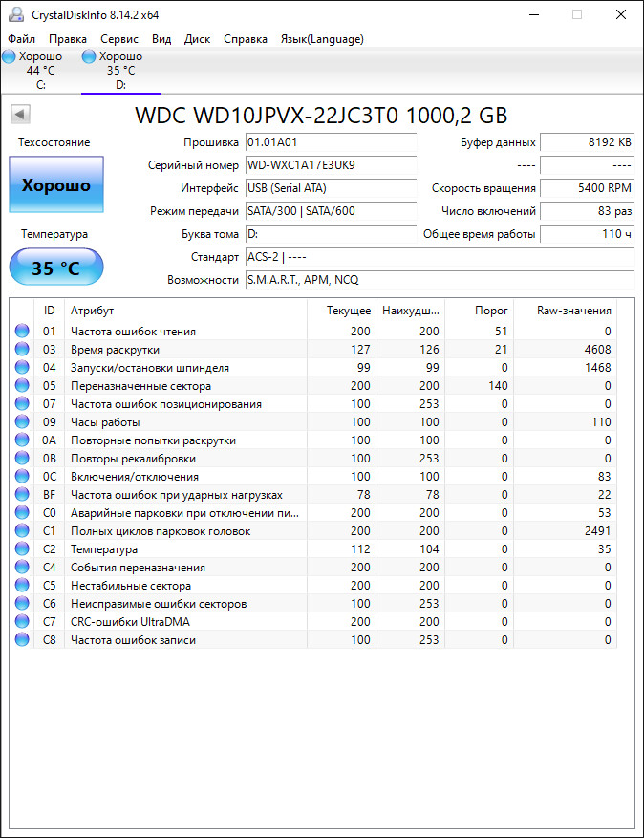This screenshot has height=838, width=644.
Task: Click the Raw-значения column header
Action: click(573, 311)
